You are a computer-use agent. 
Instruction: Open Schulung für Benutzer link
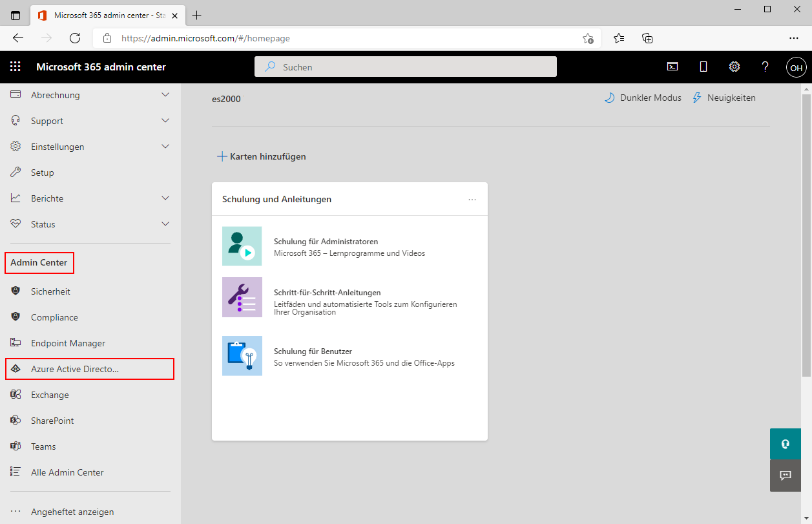(313, 351)
